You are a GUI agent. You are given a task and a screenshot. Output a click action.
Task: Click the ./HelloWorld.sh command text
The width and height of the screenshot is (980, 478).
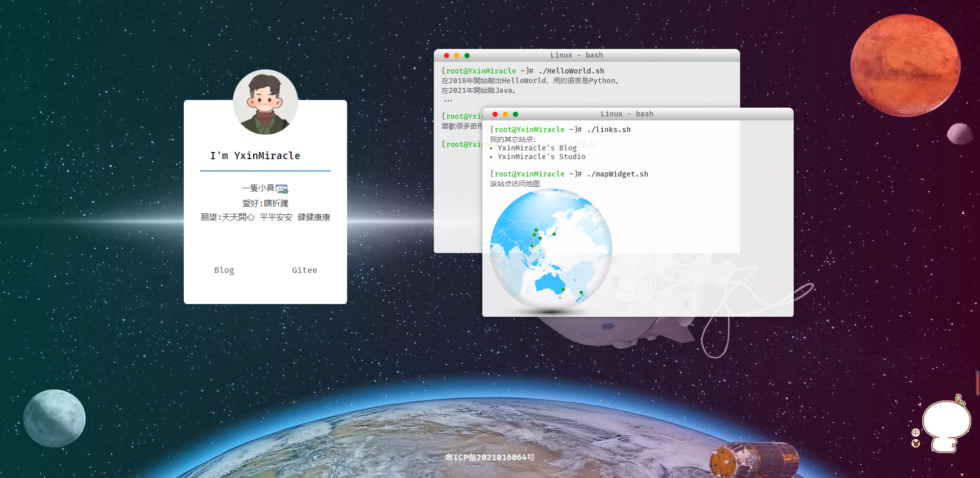click(571, 71)
